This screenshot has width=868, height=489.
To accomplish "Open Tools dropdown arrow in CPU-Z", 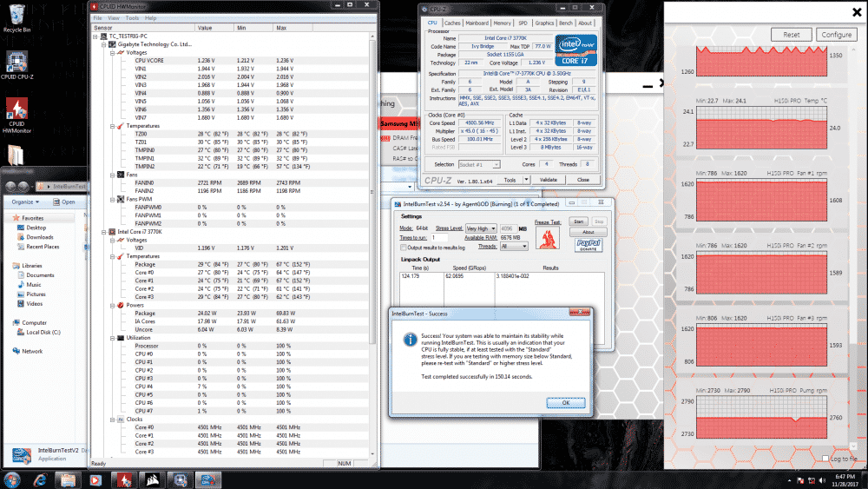I will (527, 180).
